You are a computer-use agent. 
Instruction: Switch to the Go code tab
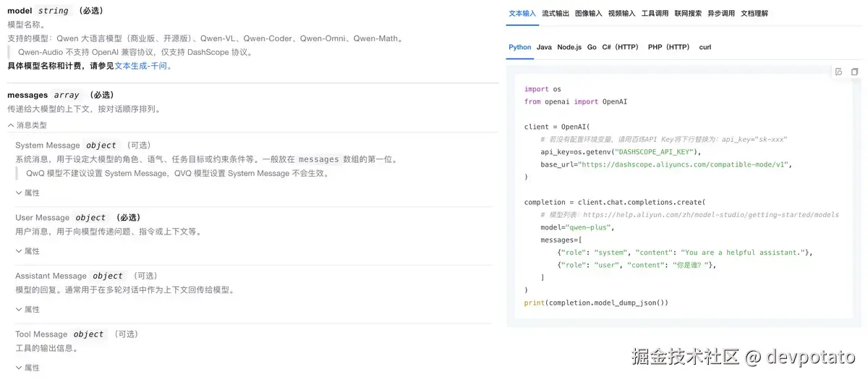click(x=592, y=47)
